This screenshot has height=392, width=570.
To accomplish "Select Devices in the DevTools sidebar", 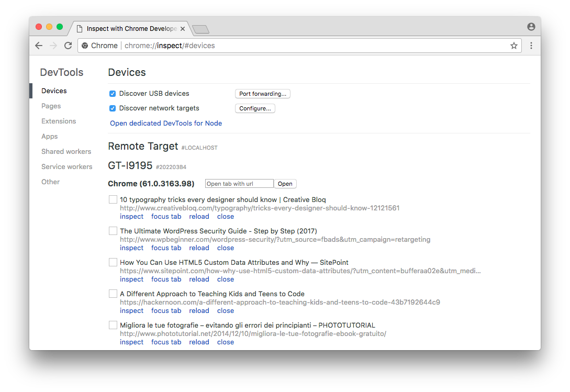I will (x=54, y=91).
